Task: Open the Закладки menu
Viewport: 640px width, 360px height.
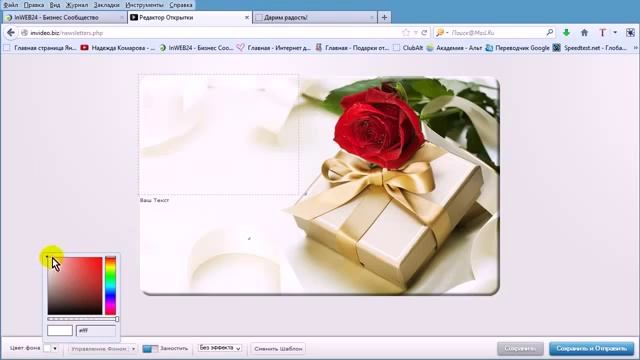Action: pos(107,5)
